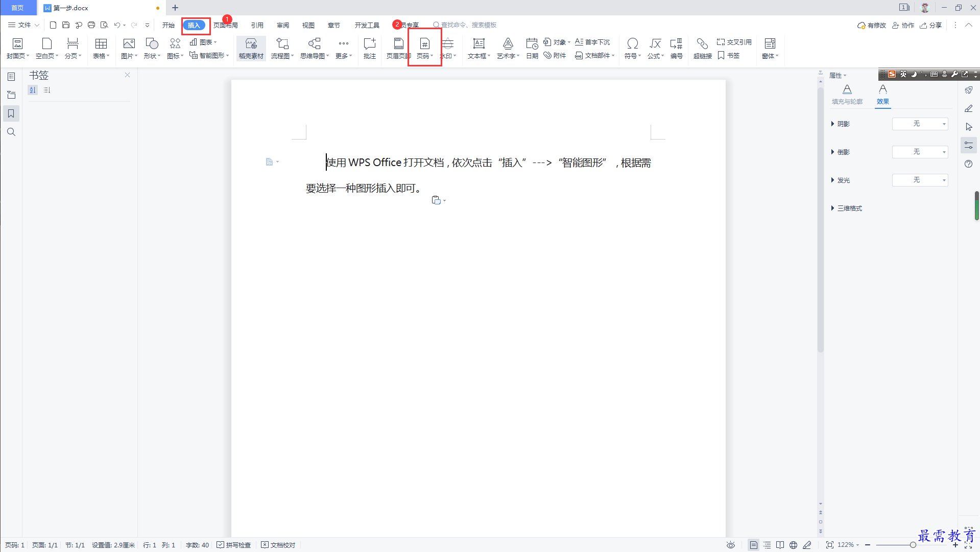Open the 阴影 shadow dropdown

pos(920,124)
